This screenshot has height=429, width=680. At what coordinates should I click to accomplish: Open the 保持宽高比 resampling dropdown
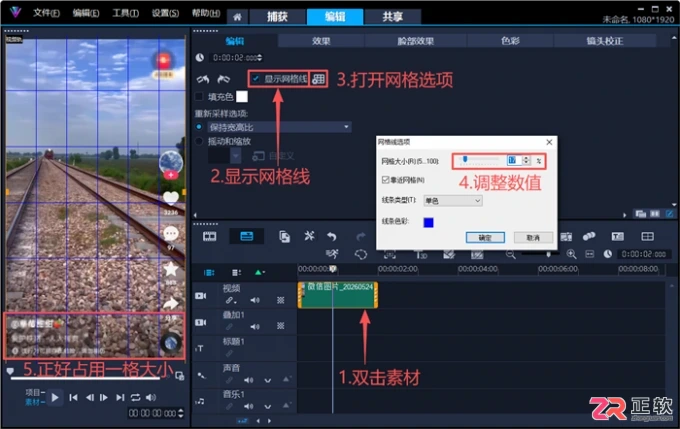pos(280,127)
